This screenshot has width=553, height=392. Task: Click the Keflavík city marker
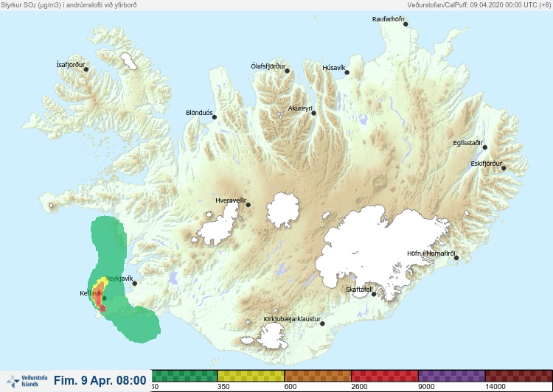[x=105, y=298]
